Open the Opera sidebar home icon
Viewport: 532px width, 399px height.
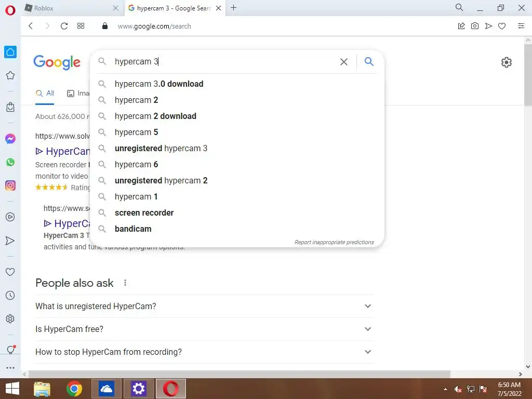tap(10, 52)
